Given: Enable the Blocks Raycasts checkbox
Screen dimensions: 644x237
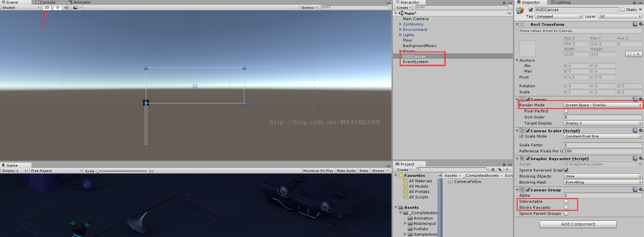Looking at the screenshot, I should coord(566,207).
